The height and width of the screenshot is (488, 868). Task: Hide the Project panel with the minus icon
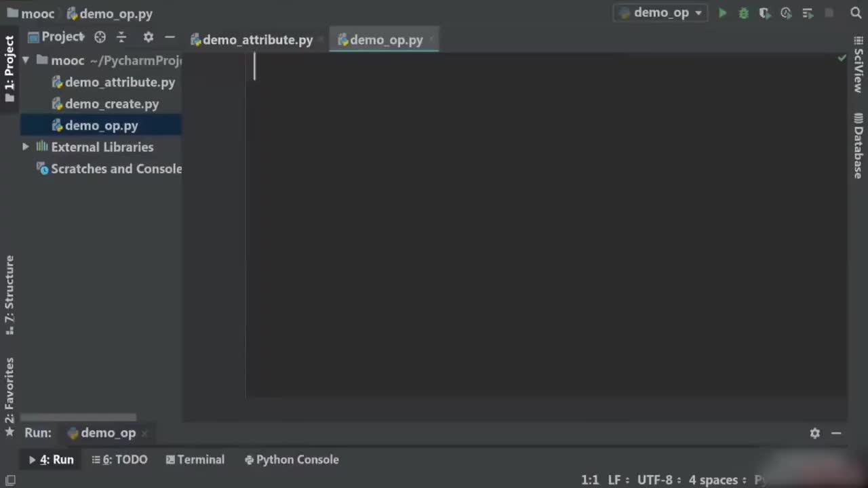click(170, 37)
